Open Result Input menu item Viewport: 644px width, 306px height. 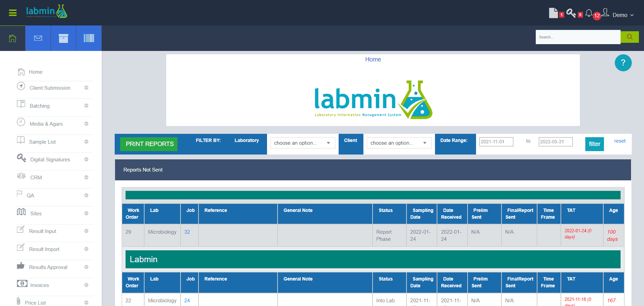pos(42,231)
